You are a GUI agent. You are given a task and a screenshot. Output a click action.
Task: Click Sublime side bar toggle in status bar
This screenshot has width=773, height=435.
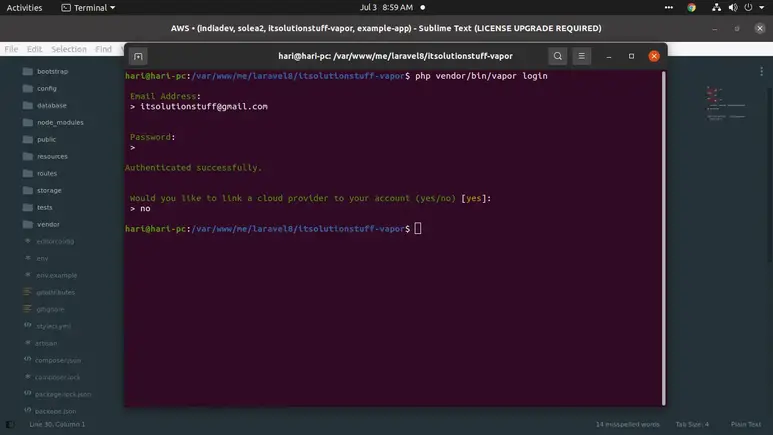pos(10,424)
